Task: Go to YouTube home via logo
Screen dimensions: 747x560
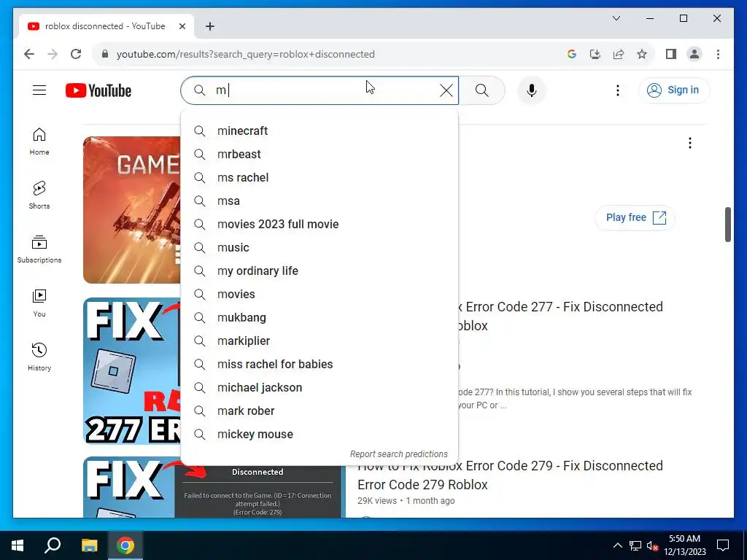Action: tap(98, 90)
